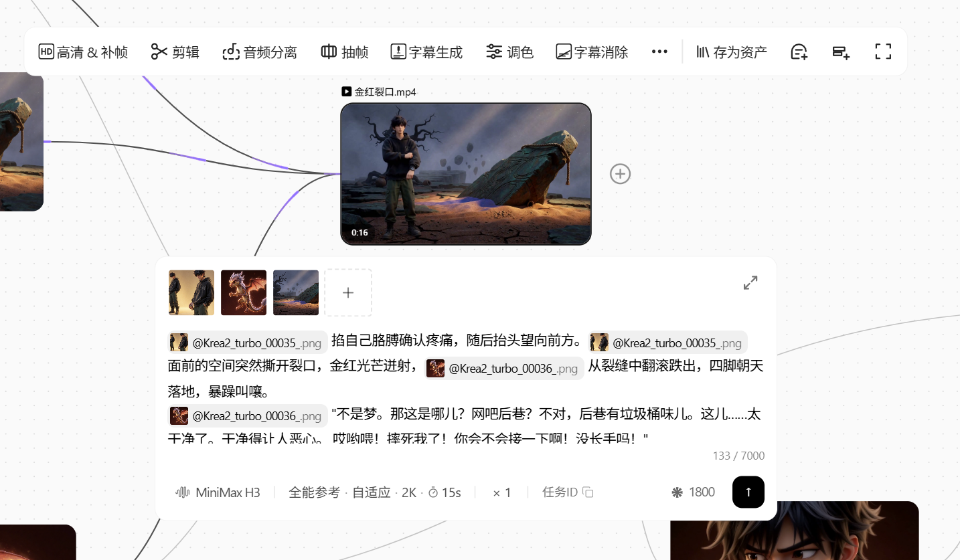
Task: Submit the prompt with the black arrow button
Action: (x=748, y=492)
